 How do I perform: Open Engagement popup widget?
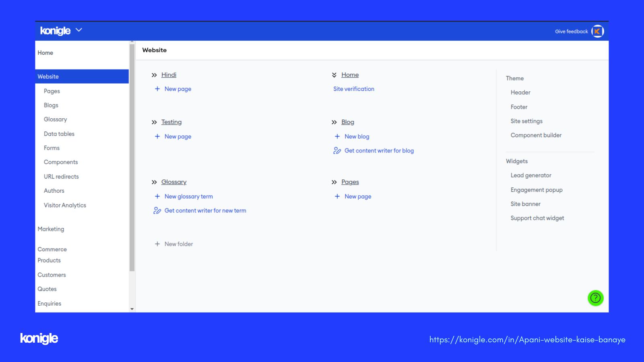point(537,189)
